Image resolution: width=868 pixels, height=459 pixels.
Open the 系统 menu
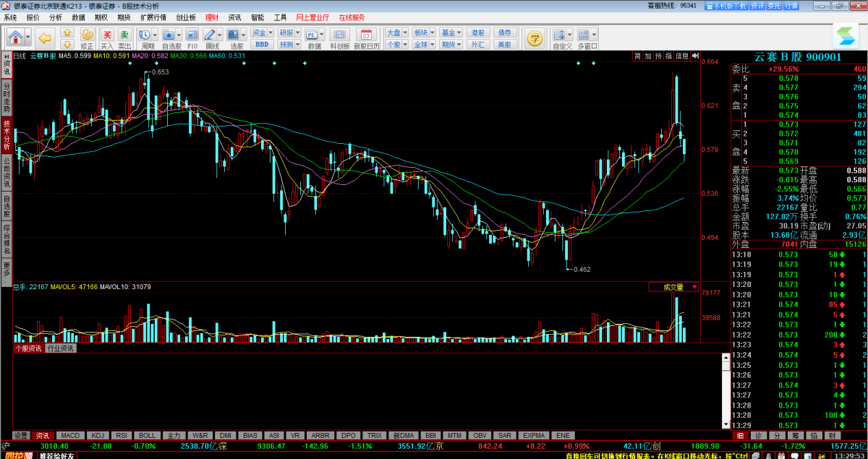(x=10, y=17)
